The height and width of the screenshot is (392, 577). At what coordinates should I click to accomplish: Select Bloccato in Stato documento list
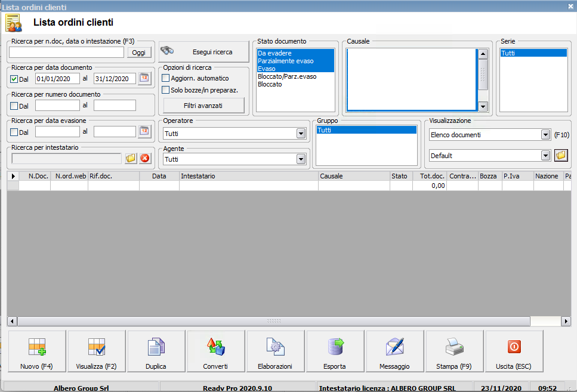[270, 85]
